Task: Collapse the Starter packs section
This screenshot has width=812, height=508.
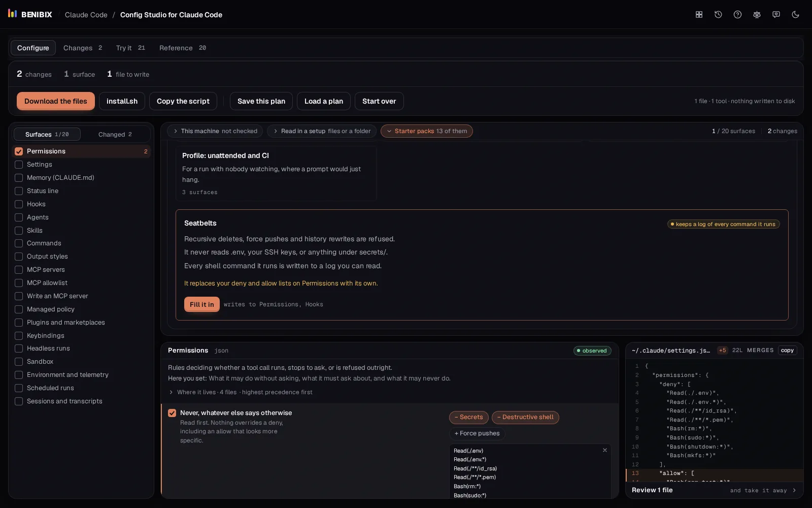Action: pyautogui.click(x=426, y=131)
